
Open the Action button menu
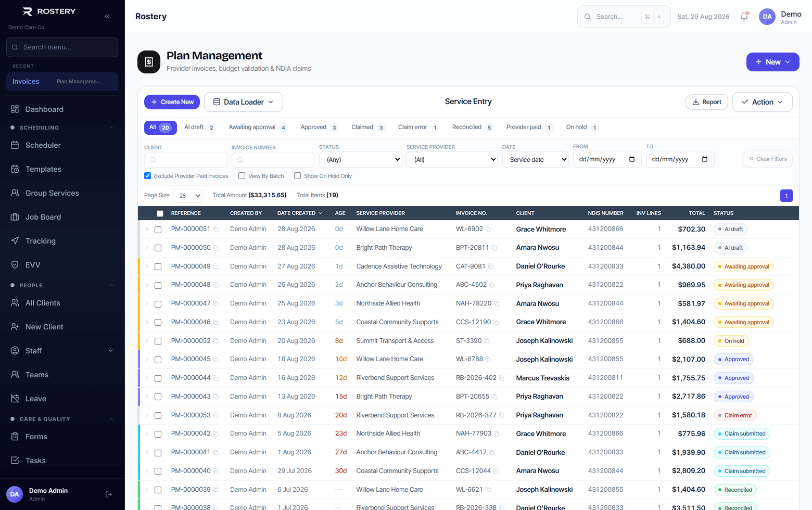[x=763, y=102]
